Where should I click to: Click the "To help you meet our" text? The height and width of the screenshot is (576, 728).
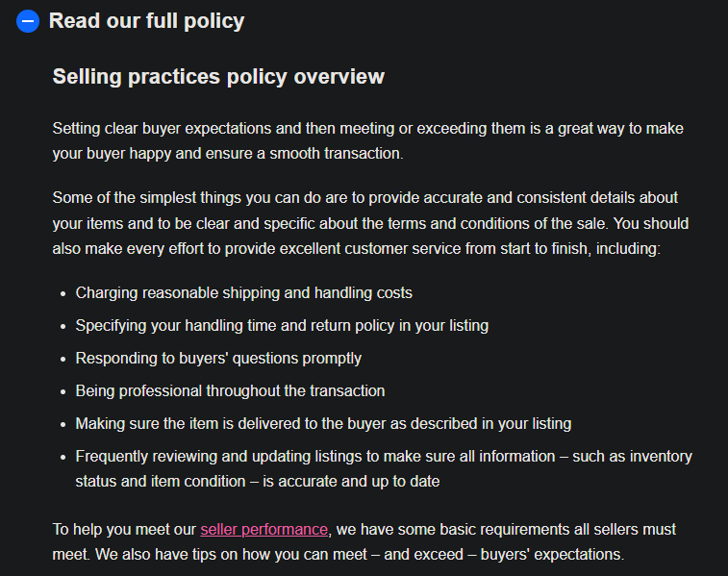124,530
